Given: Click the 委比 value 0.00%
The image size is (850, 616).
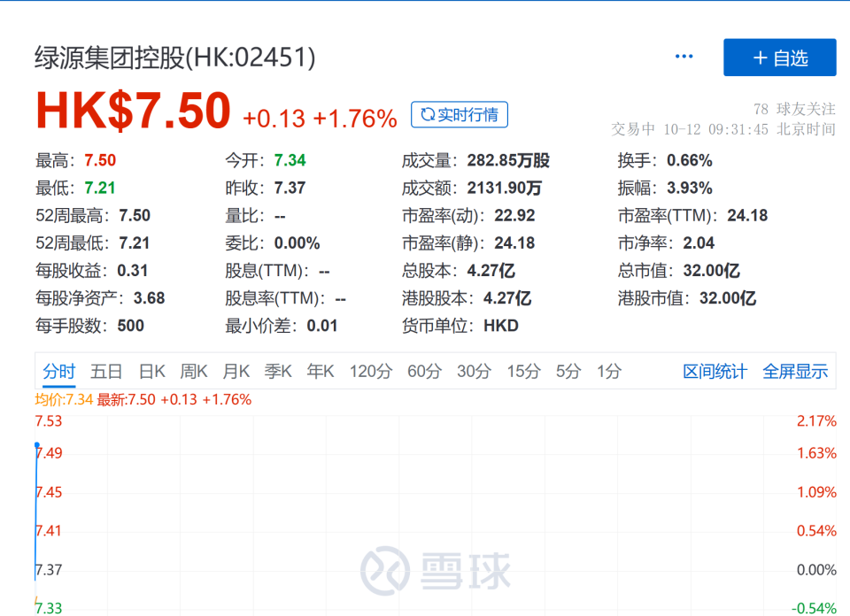Looking at the screenshot, I should (x=297, y=243).
